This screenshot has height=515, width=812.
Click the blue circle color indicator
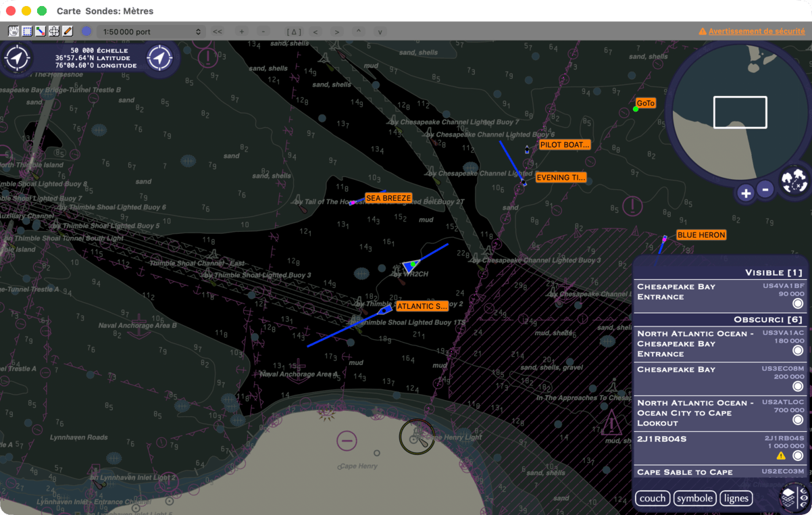pyautogui.click(x=86, y=31)
